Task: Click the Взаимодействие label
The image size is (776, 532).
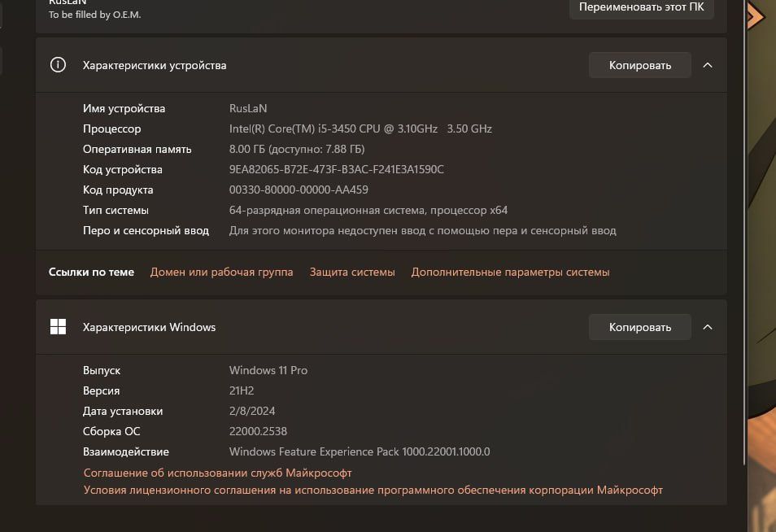Action: pos(126,451)
